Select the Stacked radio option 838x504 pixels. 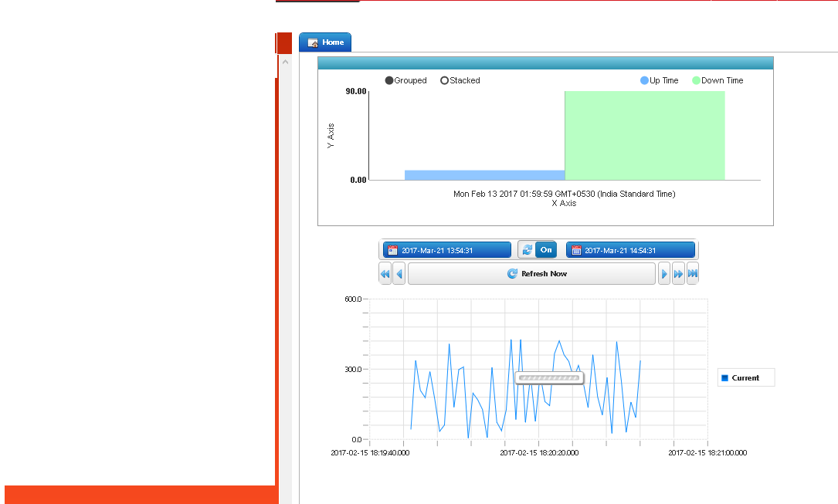click(x=460, y=80)
